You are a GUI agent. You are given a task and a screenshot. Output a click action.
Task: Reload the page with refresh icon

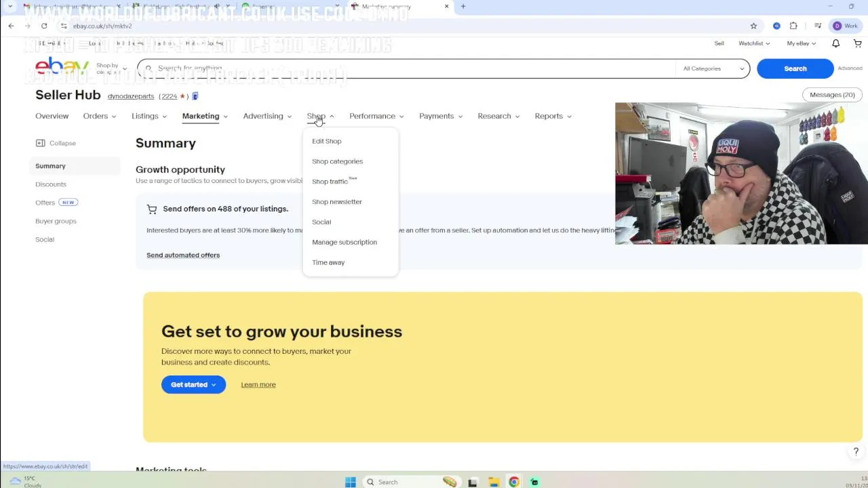(x=44, y=26)
